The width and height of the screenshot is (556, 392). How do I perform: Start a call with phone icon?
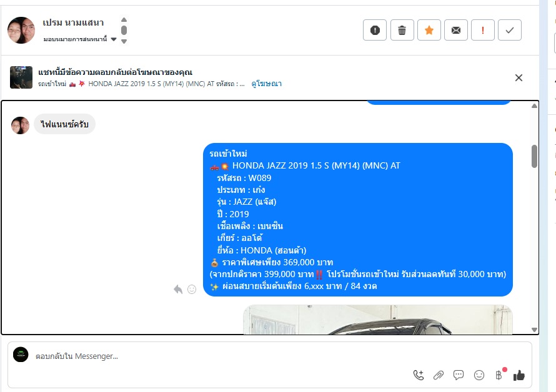click(x=419, y=375)
